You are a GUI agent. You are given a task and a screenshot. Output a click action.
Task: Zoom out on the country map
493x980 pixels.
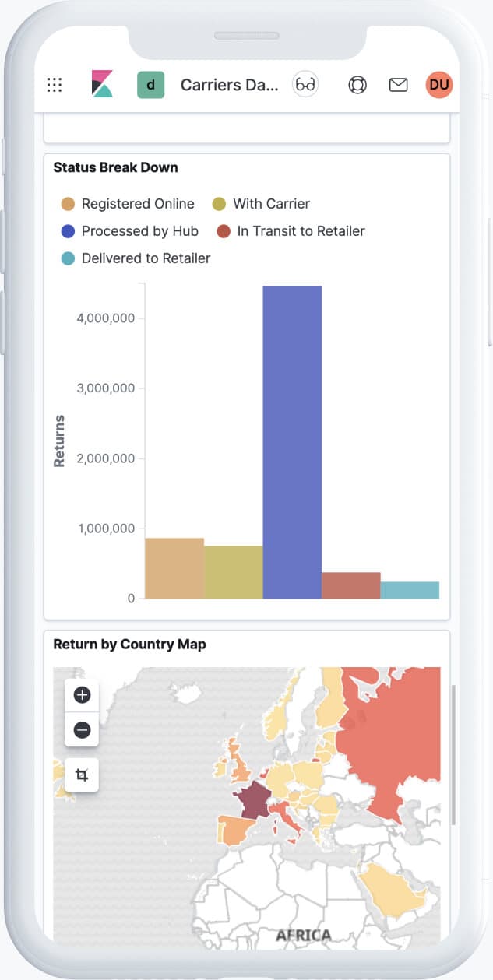click(x=80, y=730)
